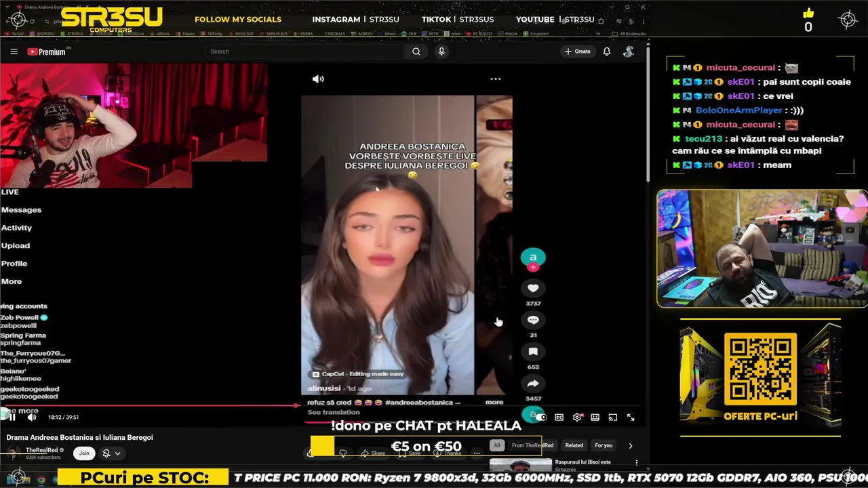Select the 'From TheRealRed' chip
Image resolution: width=868 pixels, height=488 pixels.
(532, 445)
